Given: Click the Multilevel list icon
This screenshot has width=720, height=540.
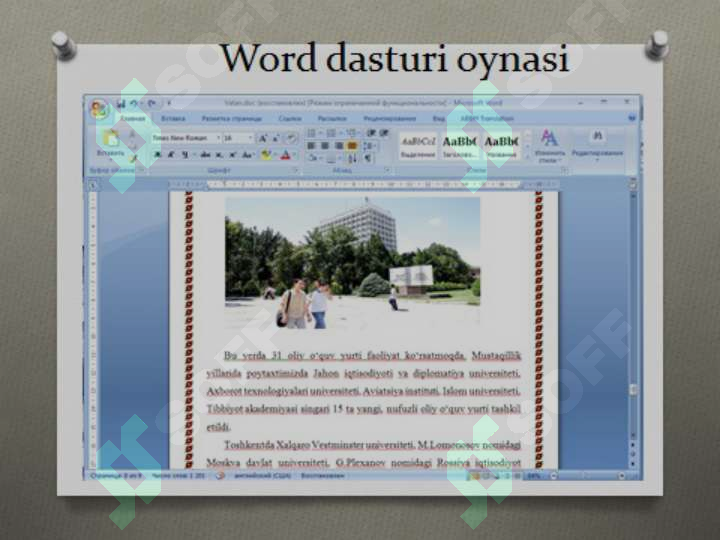Looking at the screenshot, I should pos(350,133).
